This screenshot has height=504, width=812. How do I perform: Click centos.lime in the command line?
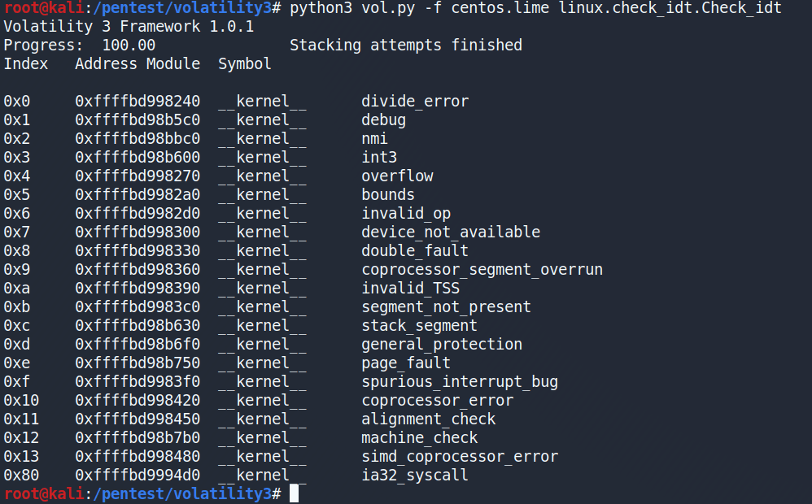[x=509, y=8]
